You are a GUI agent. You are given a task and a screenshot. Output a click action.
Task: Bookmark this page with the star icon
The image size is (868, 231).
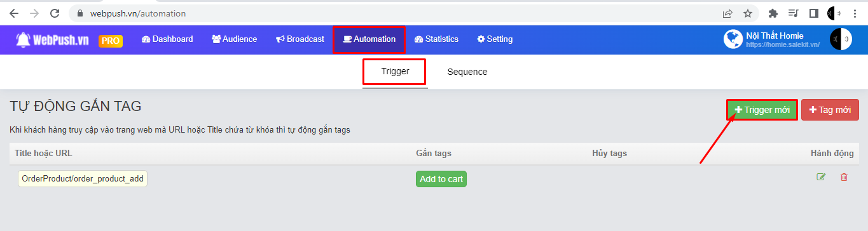tap(748, 13)
